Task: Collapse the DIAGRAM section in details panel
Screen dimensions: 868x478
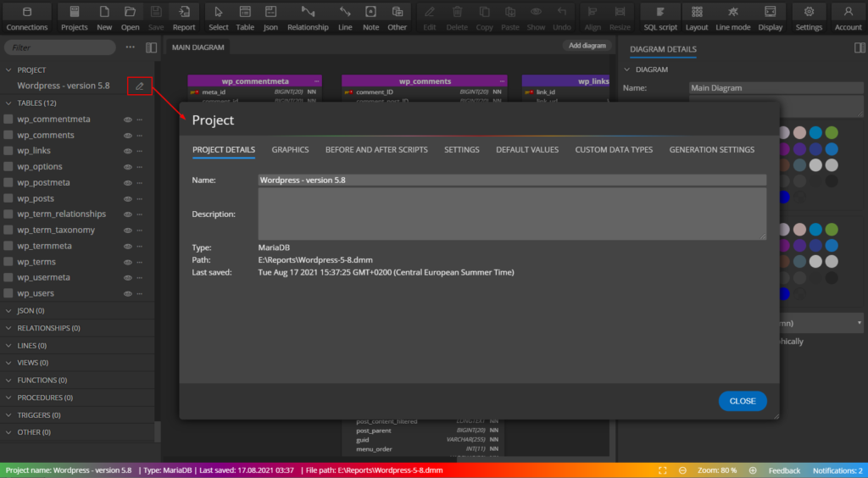Action: point(626,69)
